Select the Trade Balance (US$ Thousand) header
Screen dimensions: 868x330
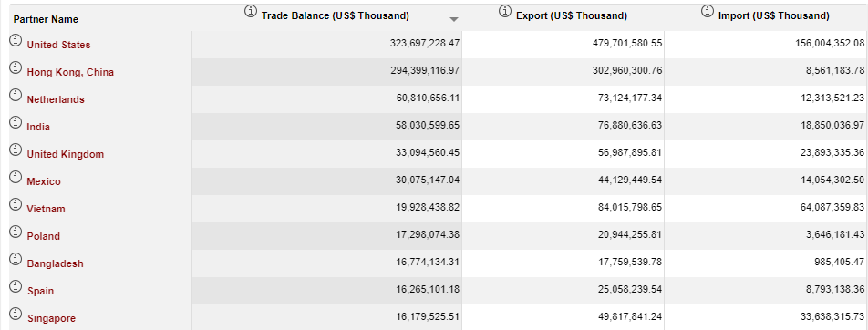pos(335,16)
